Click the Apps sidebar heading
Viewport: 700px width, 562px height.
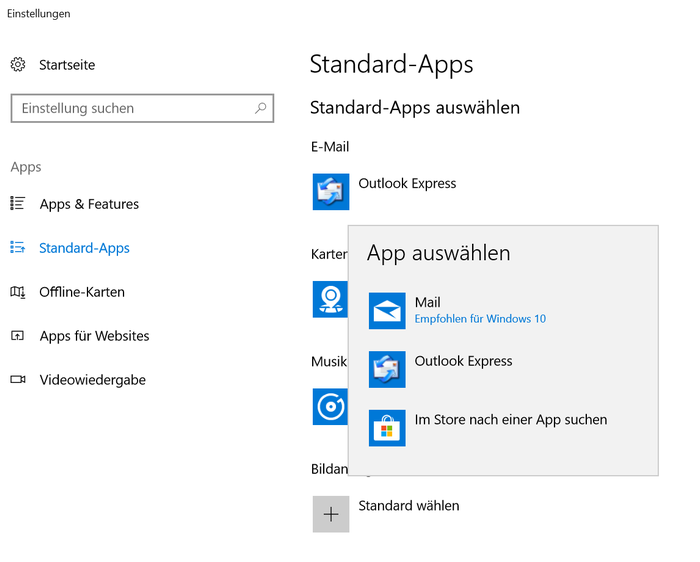[26, 167]
